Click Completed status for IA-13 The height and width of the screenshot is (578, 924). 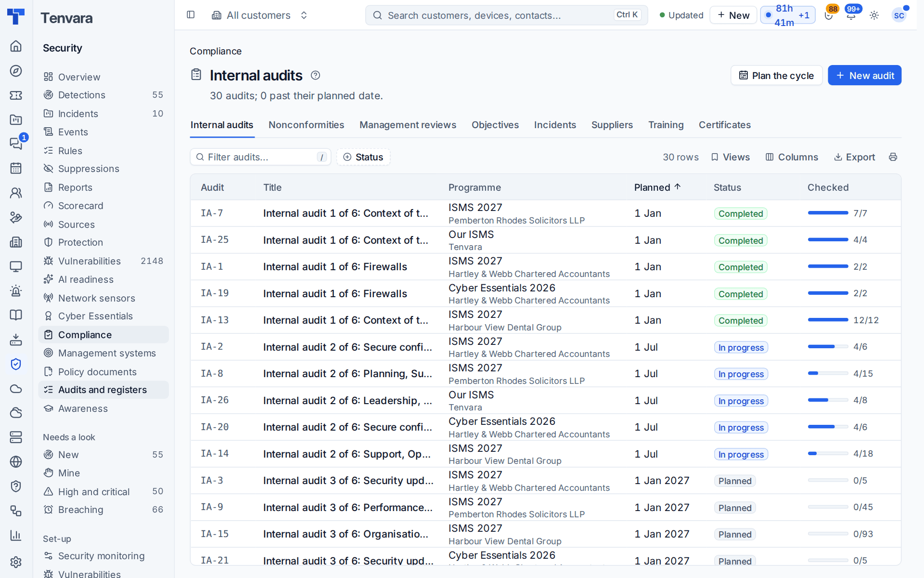(741, 320)
